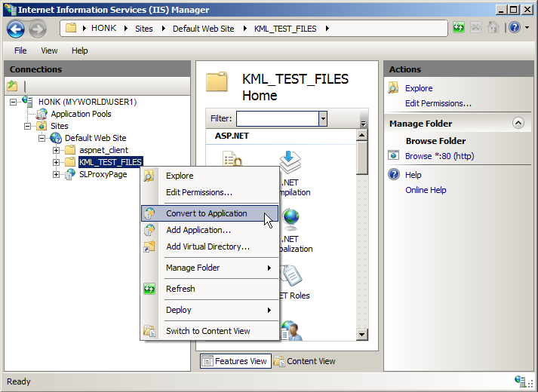Click the Explore icon in the Actions pane

click(394, 88)
